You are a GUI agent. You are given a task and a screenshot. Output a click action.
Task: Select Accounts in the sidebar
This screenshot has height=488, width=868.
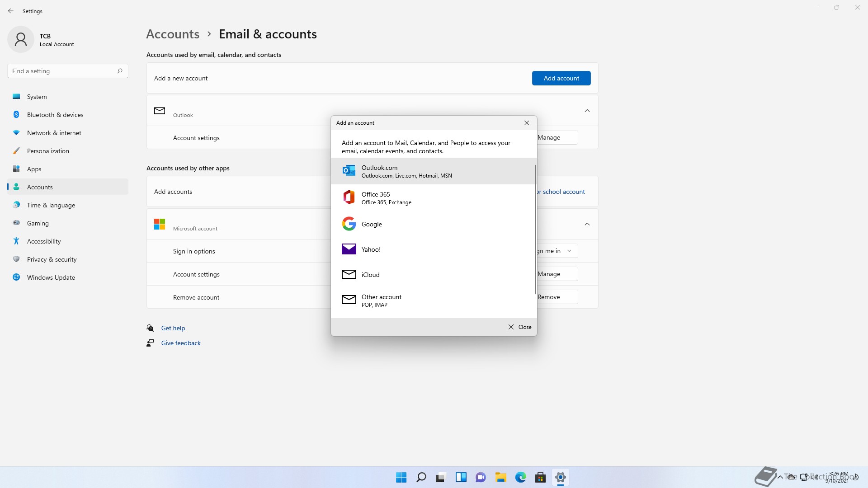[68, 187]
